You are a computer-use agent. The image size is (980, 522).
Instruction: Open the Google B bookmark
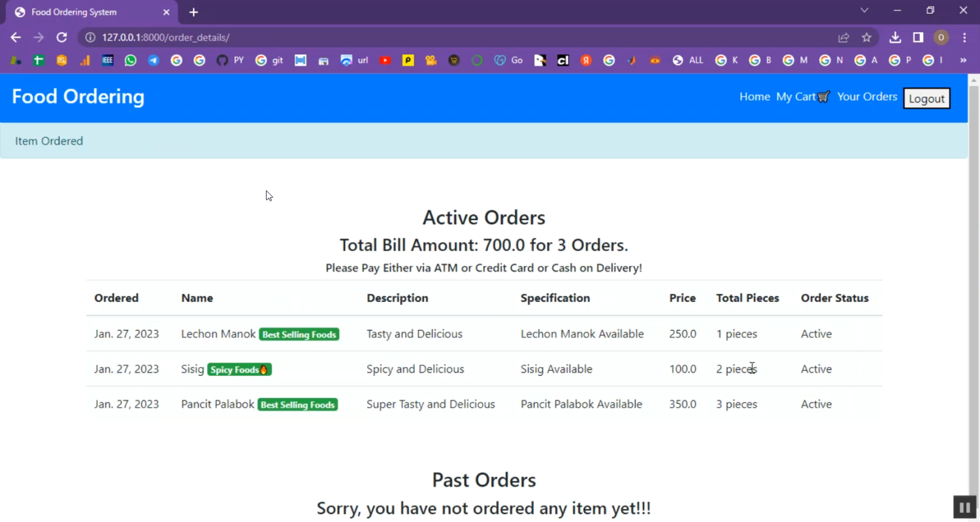point(760,60)
